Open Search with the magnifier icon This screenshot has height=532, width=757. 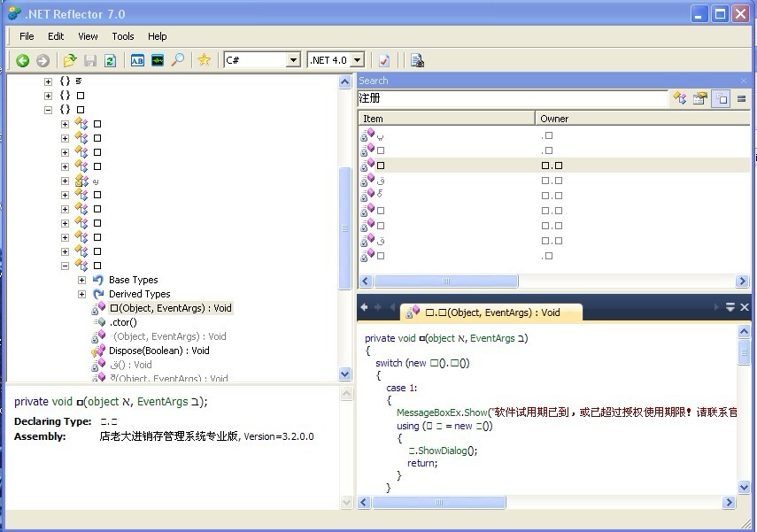(178, 60)
